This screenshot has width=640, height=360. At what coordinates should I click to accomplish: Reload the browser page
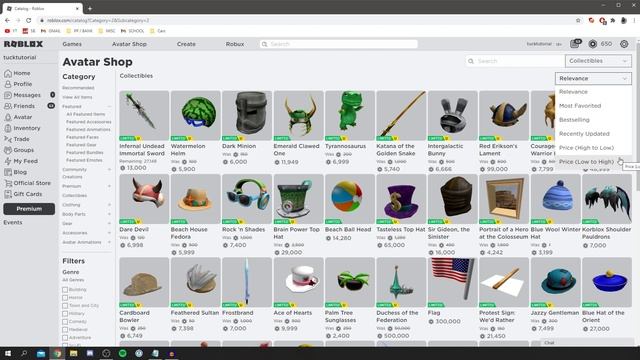point(29,20)
